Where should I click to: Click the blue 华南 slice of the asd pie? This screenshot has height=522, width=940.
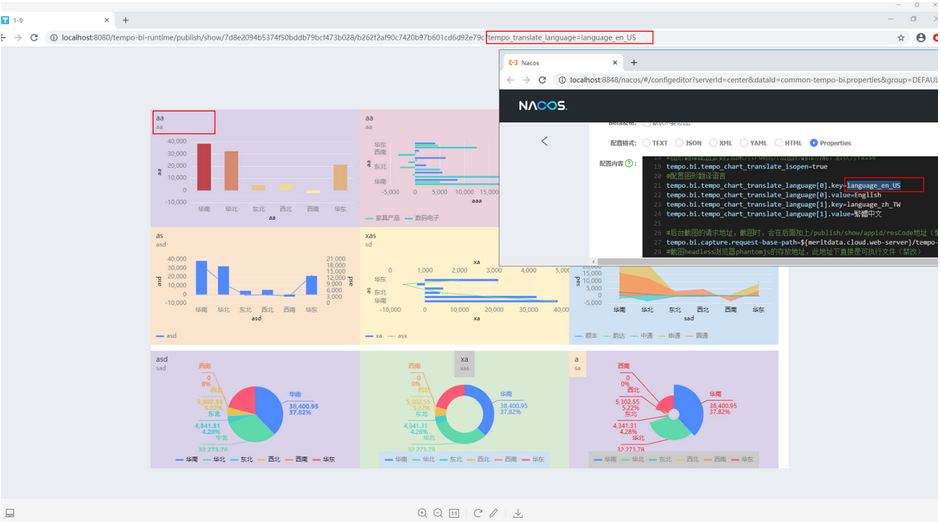click(x=270, y=409)
